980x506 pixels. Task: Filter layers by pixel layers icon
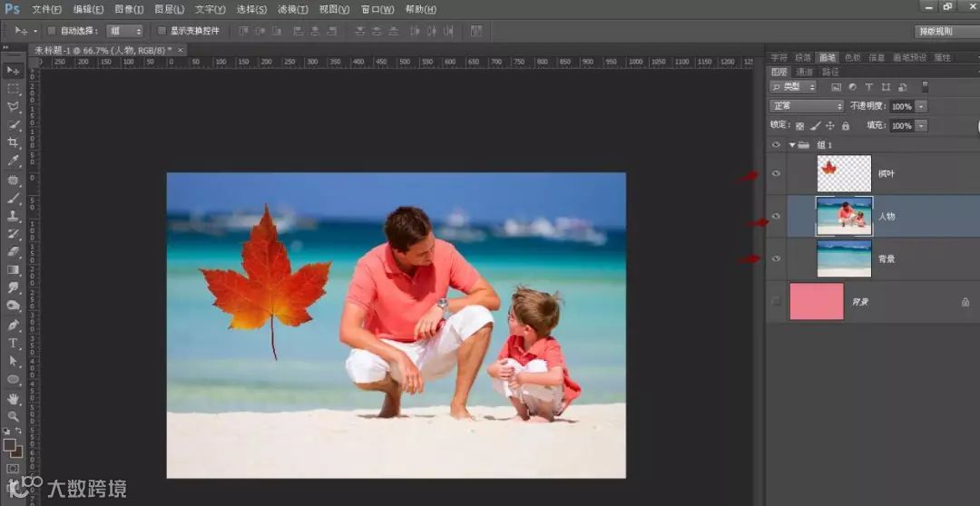point(837,87)
